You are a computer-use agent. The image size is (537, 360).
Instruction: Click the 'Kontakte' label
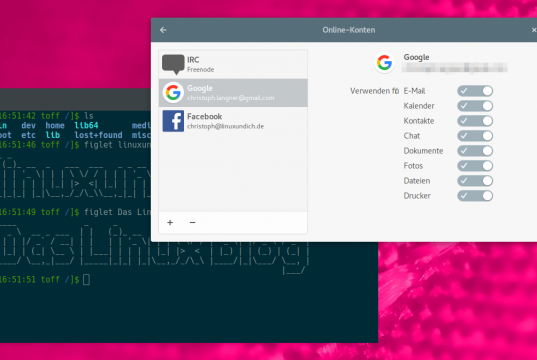tap(419, 121)
